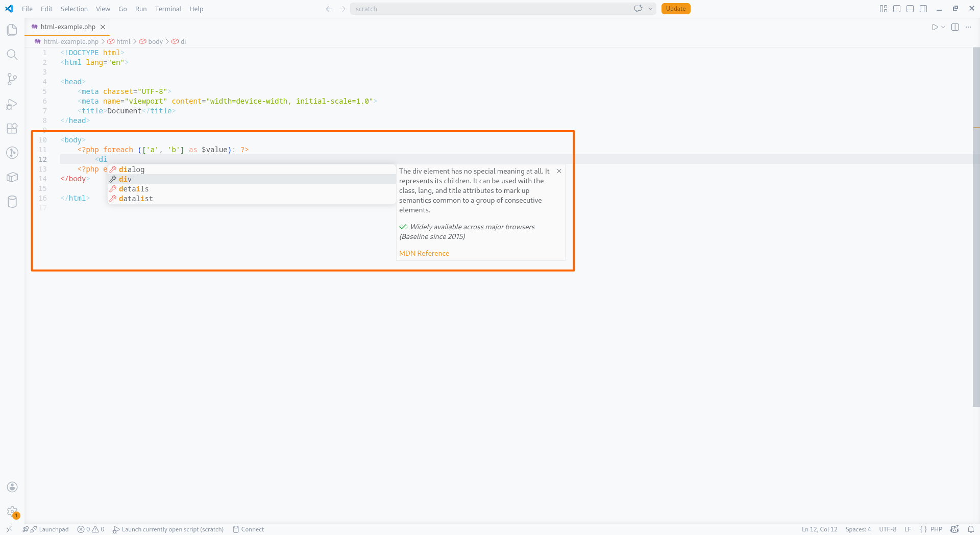Image resolution: width=980 pixels, height=535 pixels.
Task: Change end of line sequence LF
Action: (x=908, y=529)
